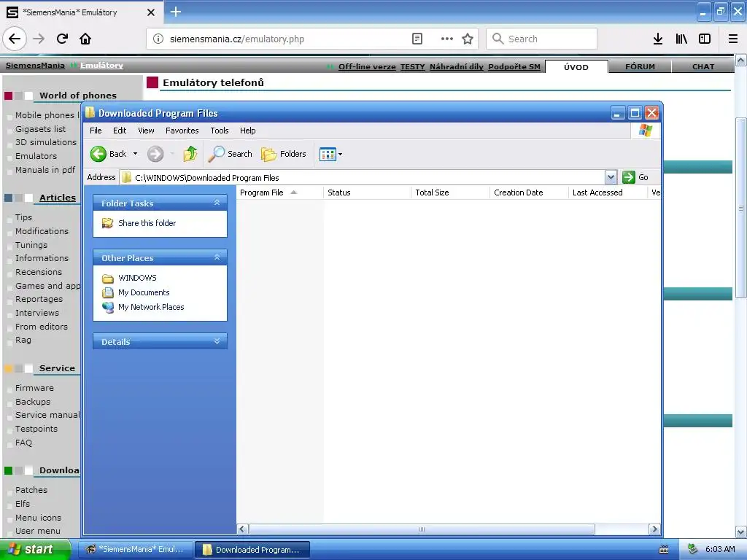Toggle Firefox sidebar icon
Image resolution: width=747 pixels, height=560 pixels.
[x=705, y=39]
